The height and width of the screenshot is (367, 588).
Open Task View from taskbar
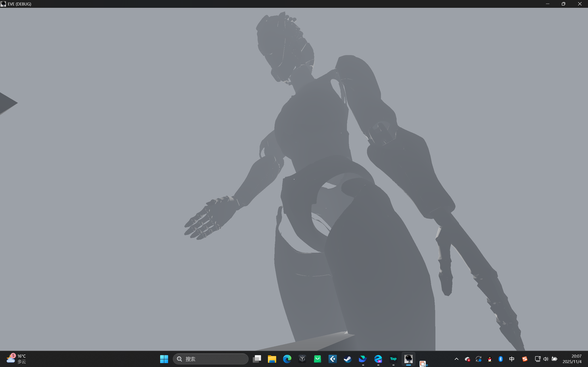point(257,359)
